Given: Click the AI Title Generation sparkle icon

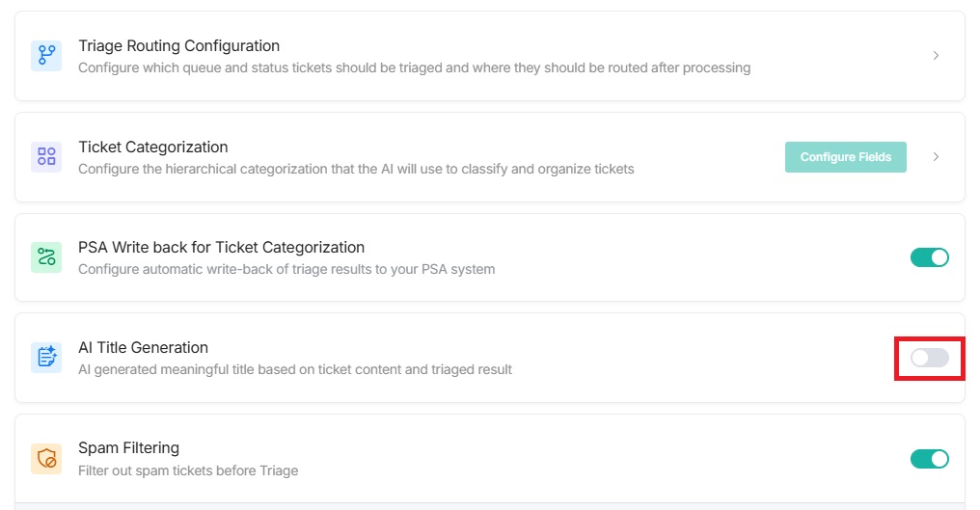Looking at the screenshot, I should point(46,358).
